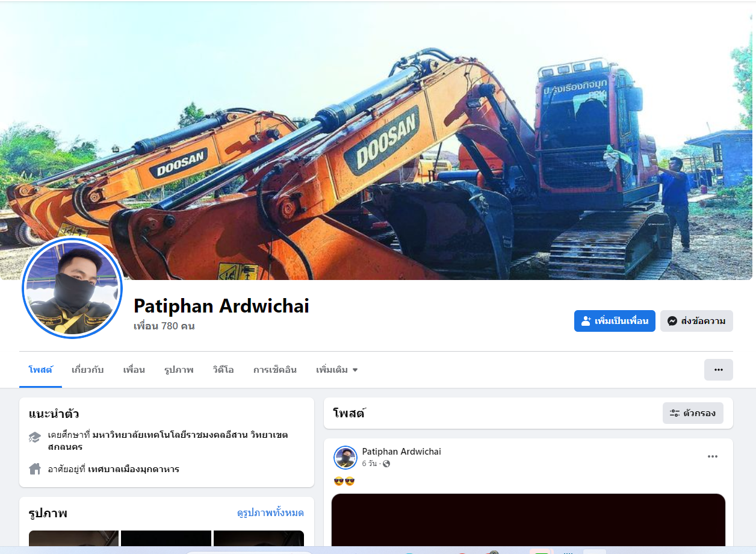Click the friend count เพื่อน 780 คน
Screen dimensions: 756x554
164,326
